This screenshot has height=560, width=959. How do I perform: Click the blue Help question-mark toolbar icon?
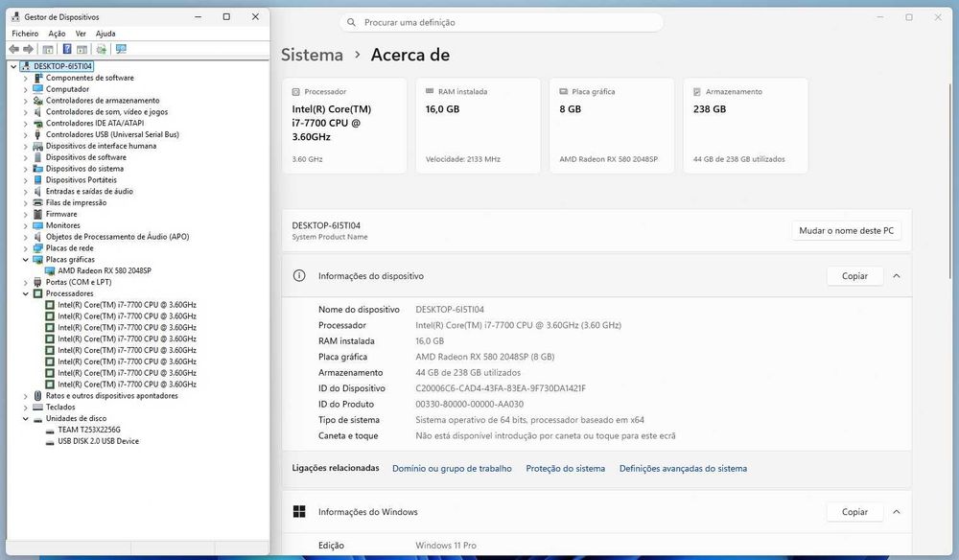click(67, 49)
